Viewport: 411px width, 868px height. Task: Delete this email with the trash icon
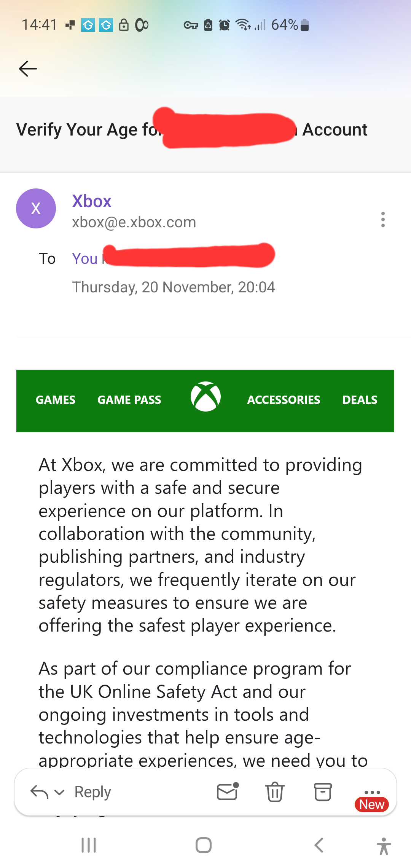pos(275,792)
